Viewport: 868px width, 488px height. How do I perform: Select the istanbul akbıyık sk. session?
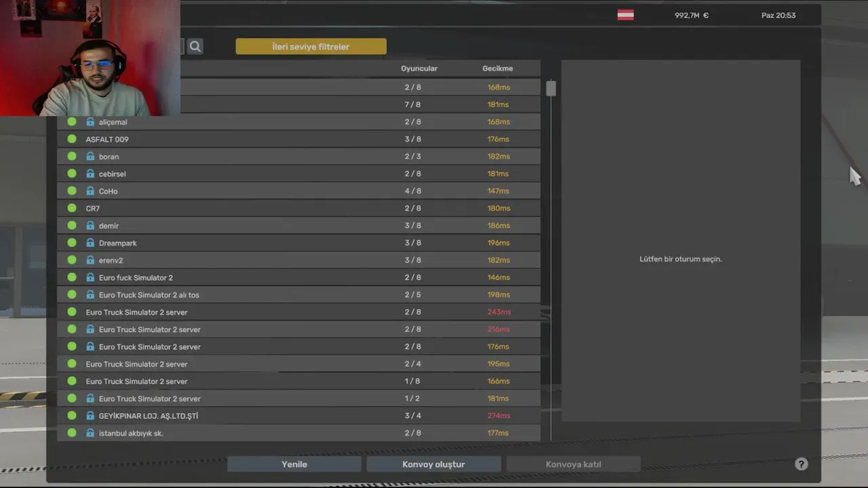298,433
